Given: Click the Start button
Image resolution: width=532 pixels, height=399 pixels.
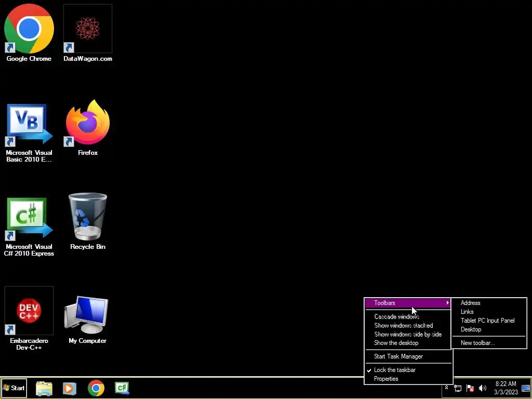Looking at the screenshot, I should (x=14, y=388).
